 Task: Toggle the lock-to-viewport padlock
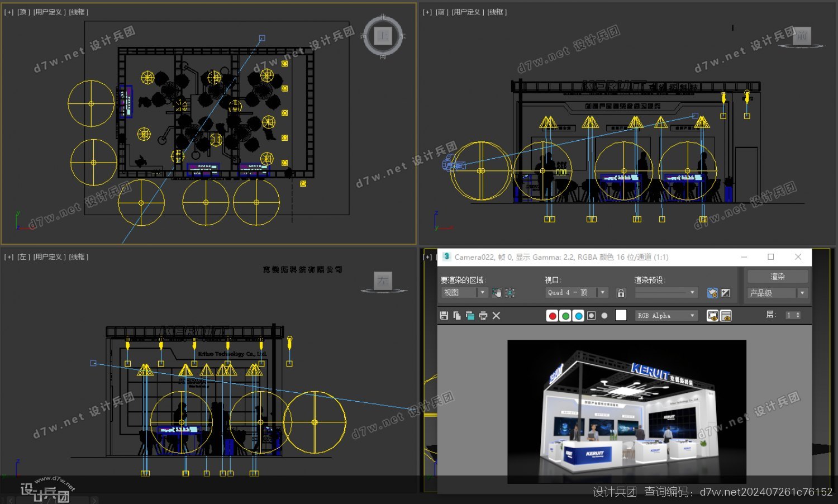tap(621, 293)
